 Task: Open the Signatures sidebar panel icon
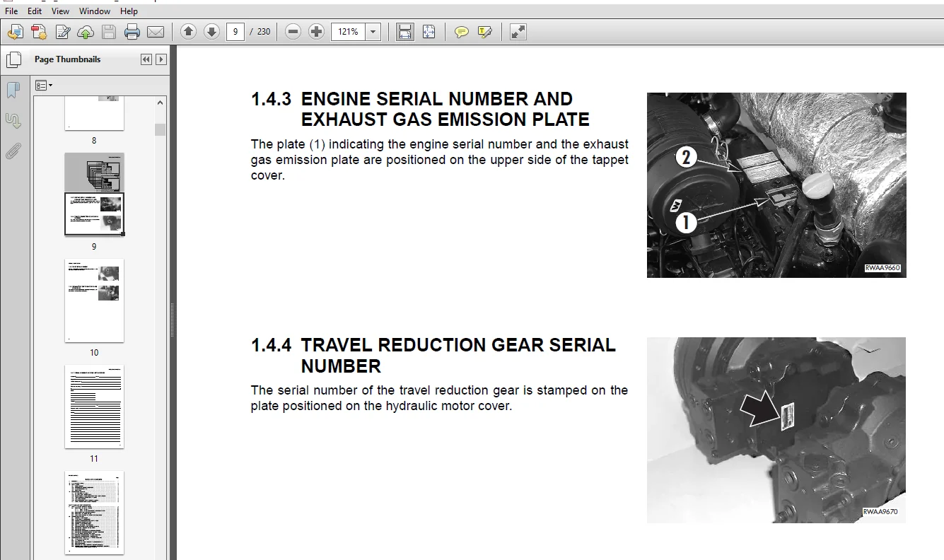[13, 120]
